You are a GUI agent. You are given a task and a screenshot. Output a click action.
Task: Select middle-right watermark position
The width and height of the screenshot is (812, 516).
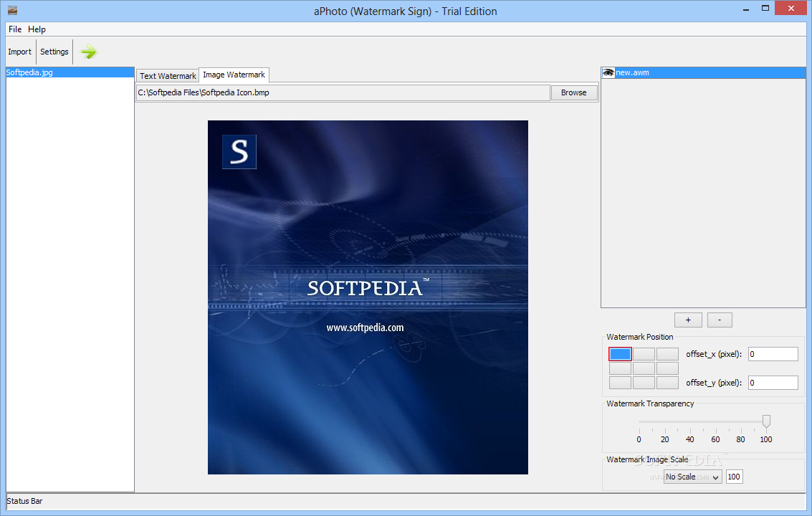(x=667, y=368)
